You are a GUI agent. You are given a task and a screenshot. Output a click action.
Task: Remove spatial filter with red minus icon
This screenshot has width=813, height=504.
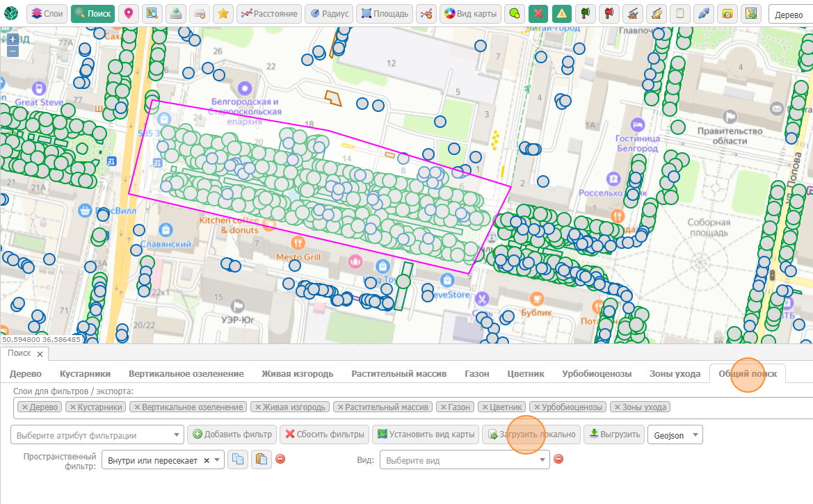(280, 459)
